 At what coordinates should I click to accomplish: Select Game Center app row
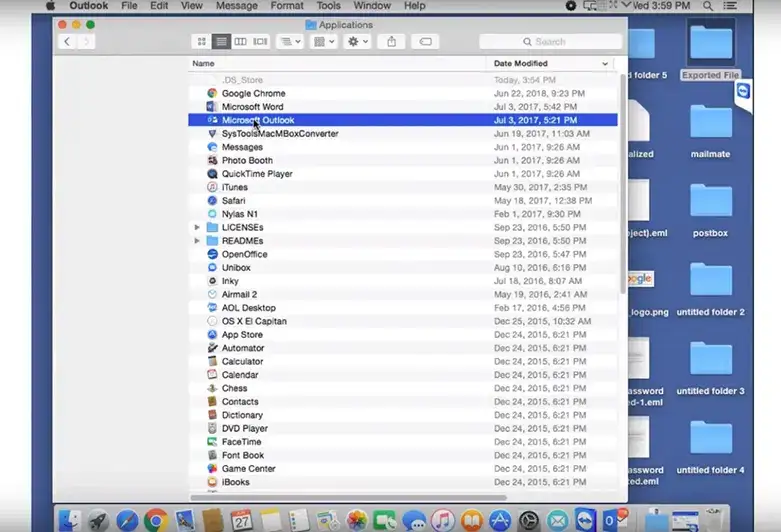tap(402, 469)
